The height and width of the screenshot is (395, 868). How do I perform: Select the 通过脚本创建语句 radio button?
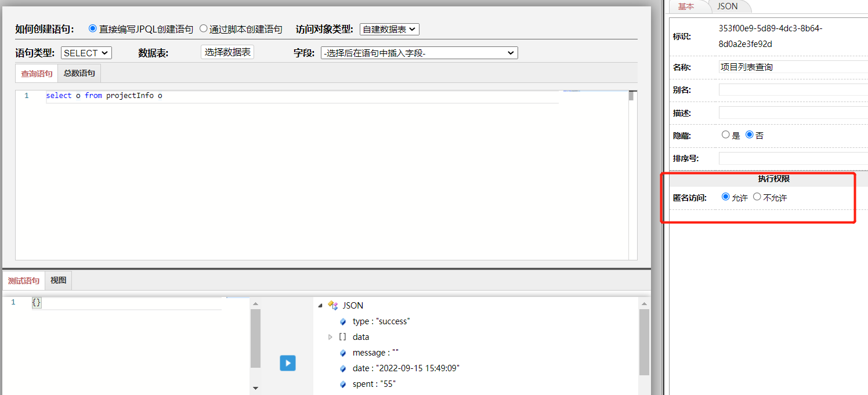203,28
